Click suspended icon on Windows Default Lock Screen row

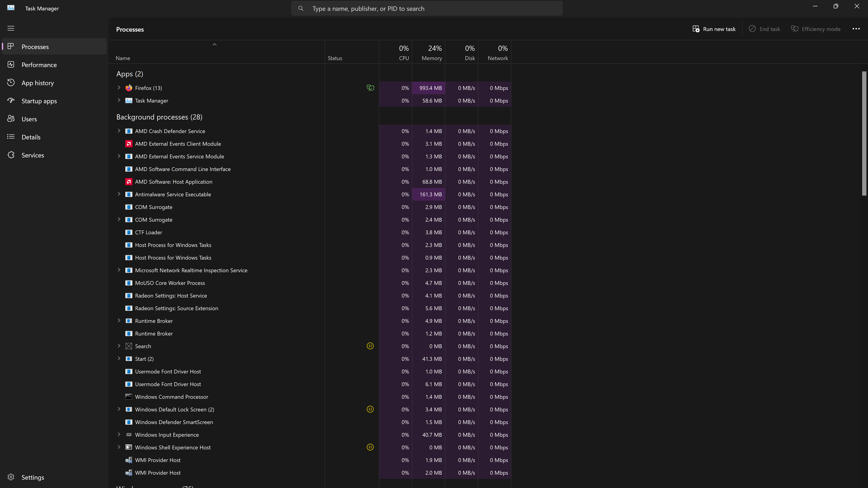coord(370,409)
